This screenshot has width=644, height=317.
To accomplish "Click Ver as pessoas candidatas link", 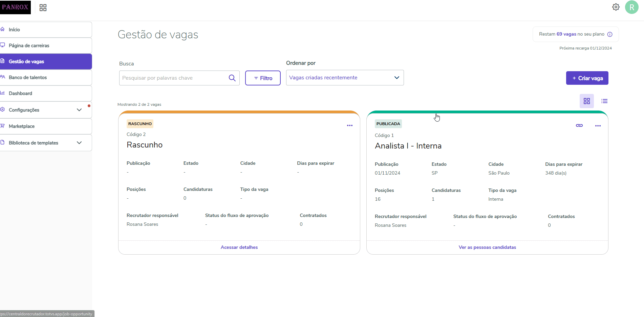I will tap(487, 247).
